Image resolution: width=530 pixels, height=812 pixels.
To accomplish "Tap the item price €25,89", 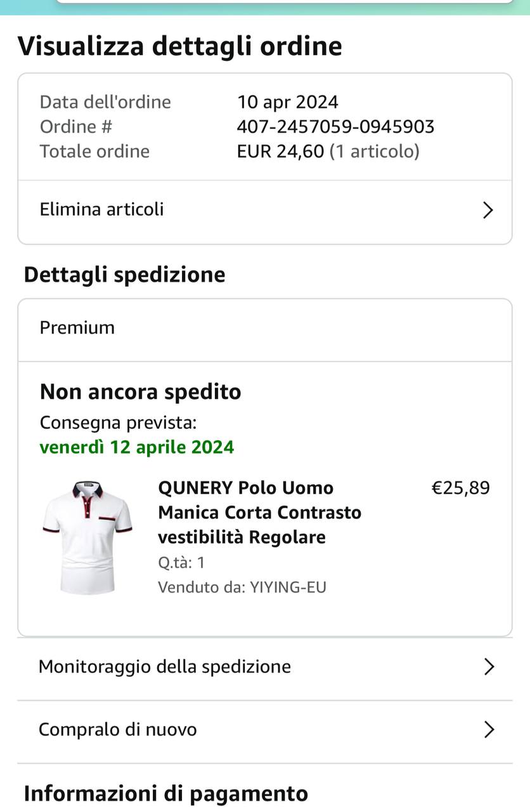I will [461, 488].
